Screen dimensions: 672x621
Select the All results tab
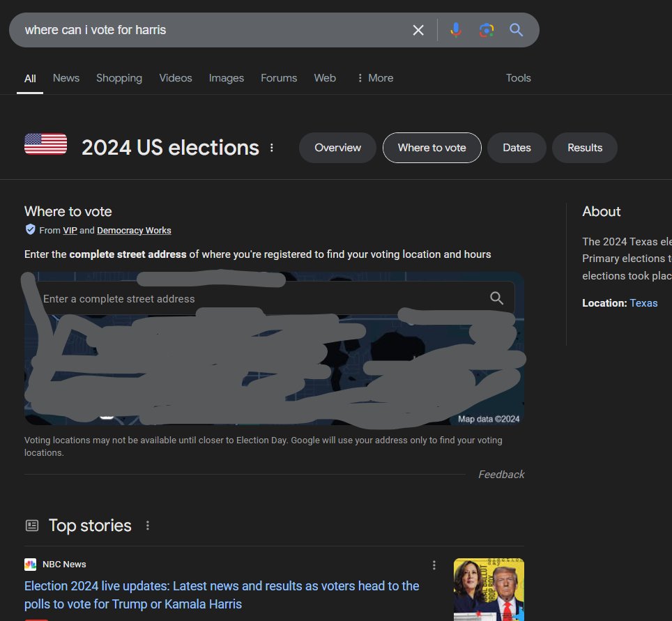click(x=30, y=79)
